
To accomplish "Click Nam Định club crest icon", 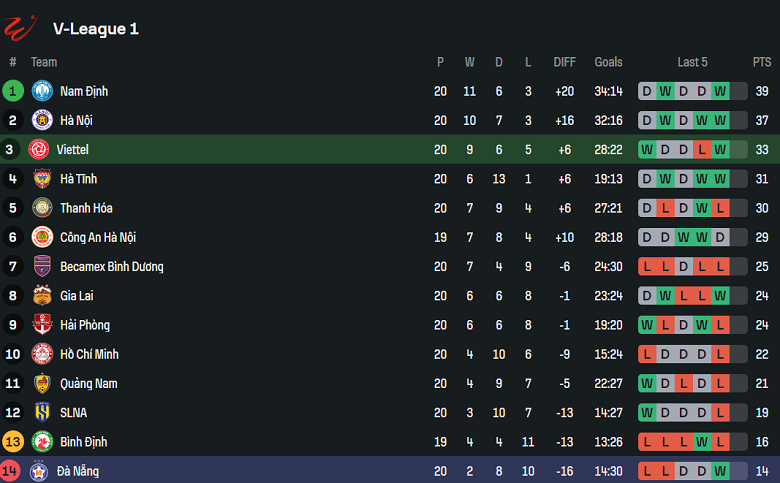I will [x=41, y=91].
